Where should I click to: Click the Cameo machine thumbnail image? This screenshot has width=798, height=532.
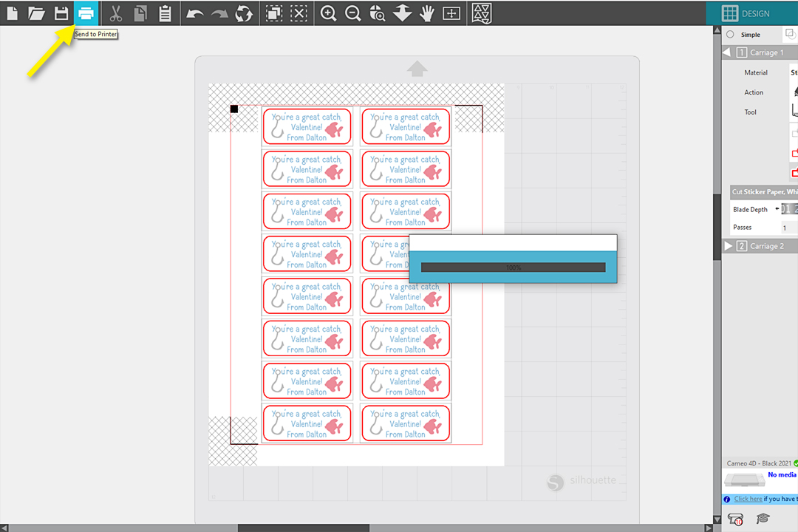click(x=744, y=480)
